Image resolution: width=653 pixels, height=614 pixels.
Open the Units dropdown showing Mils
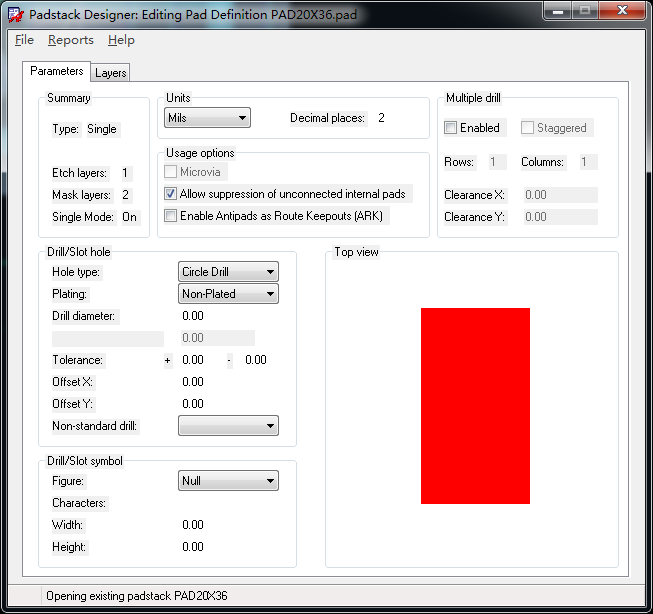pyautogui.click(x=207, y=118)
